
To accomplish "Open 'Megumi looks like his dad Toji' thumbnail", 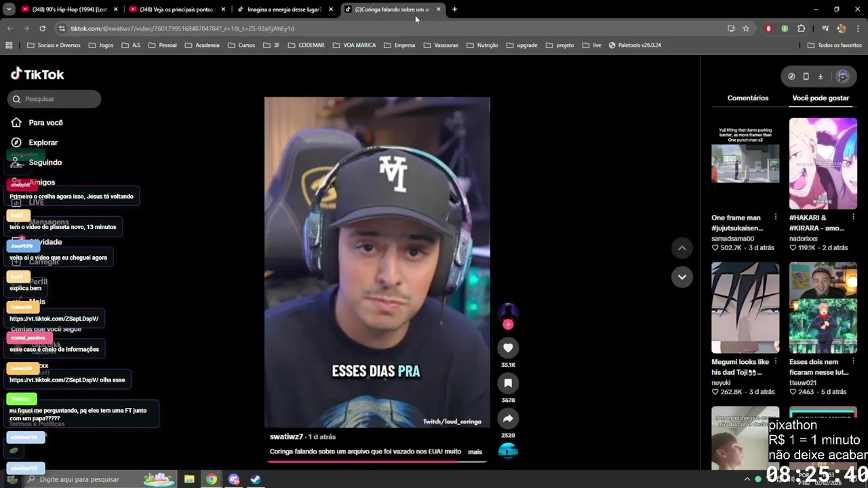I will click(745, 308).
